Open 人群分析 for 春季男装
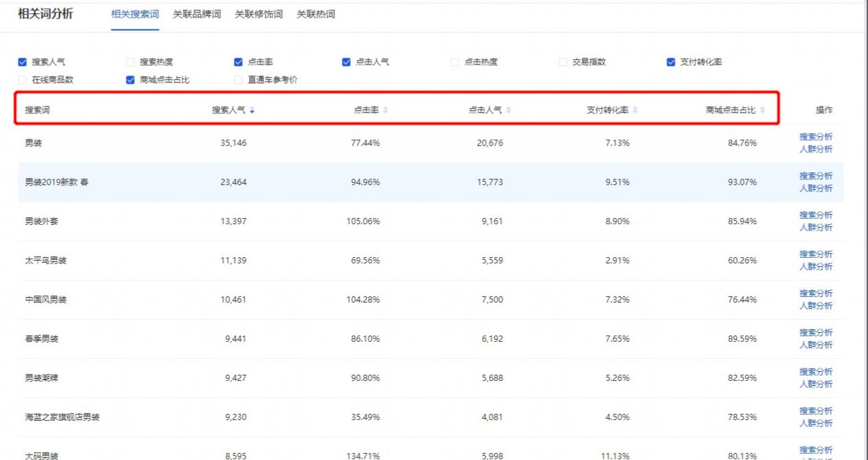 coord(816,343)
